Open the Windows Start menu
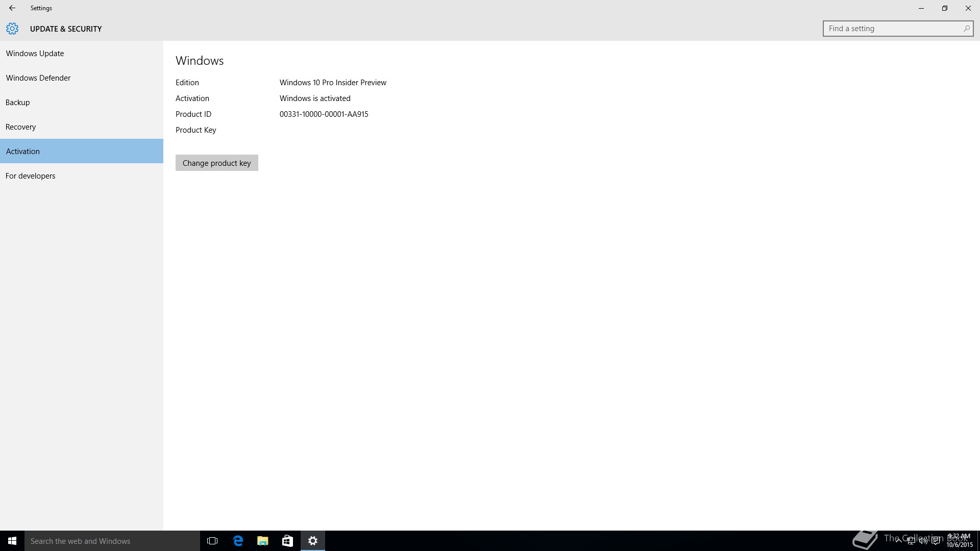 pos(12,541)
